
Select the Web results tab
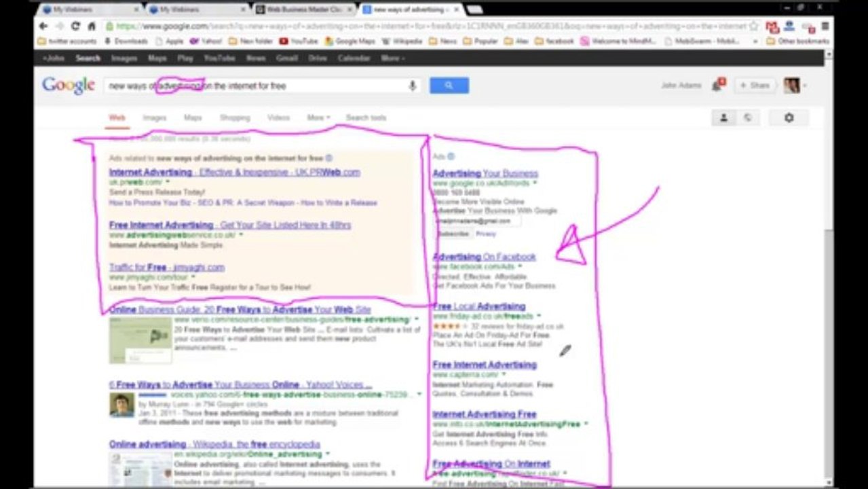click(117, 117)
